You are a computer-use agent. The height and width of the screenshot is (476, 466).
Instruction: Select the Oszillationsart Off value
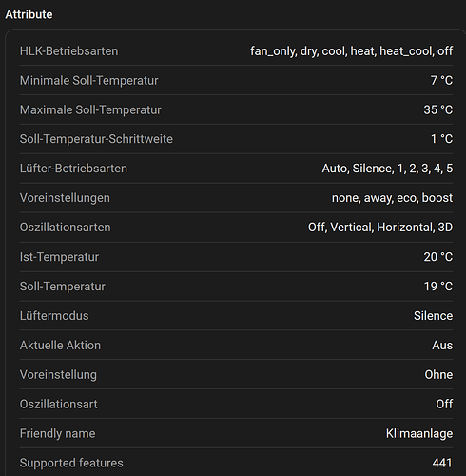[444, 404]
